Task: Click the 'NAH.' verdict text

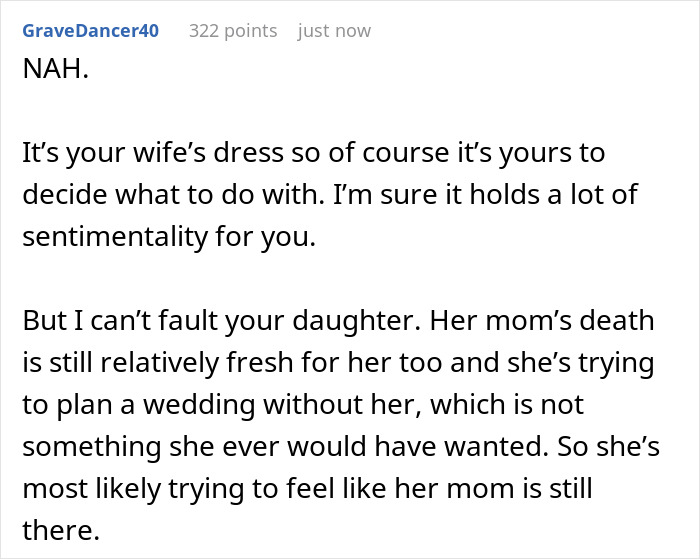Action: (56, 69)
